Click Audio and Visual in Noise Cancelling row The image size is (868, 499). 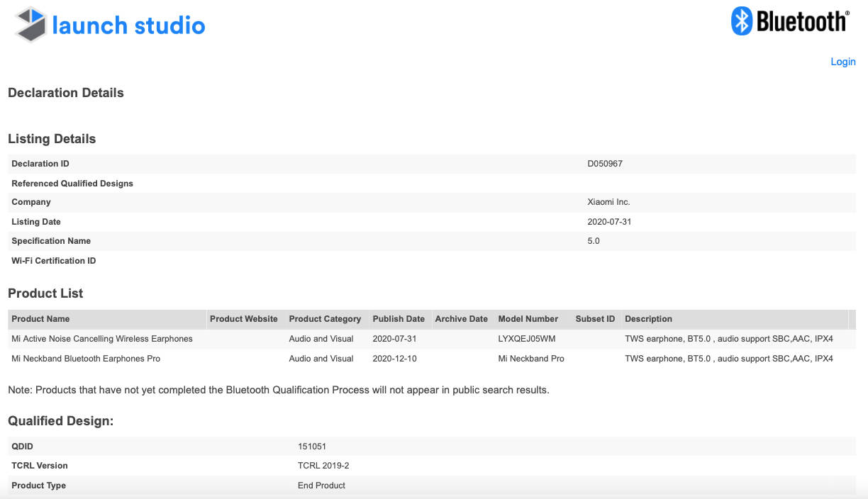321,339
